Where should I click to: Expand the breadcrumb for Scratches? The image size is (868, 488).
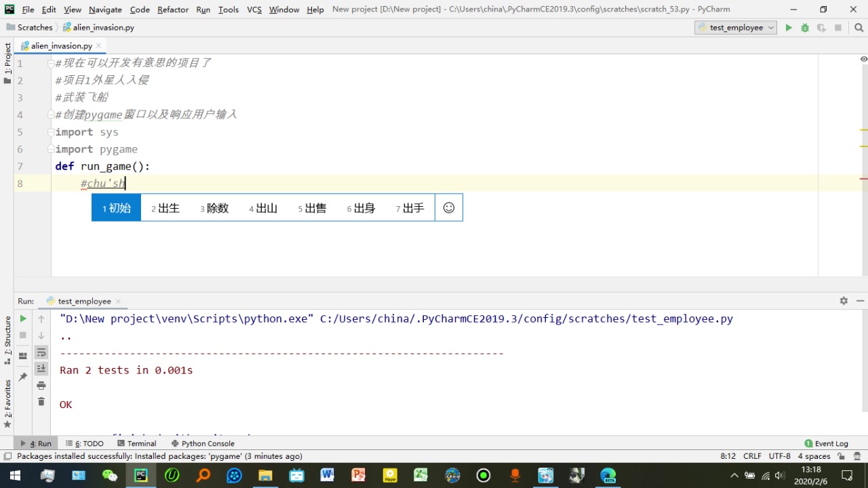34,27
